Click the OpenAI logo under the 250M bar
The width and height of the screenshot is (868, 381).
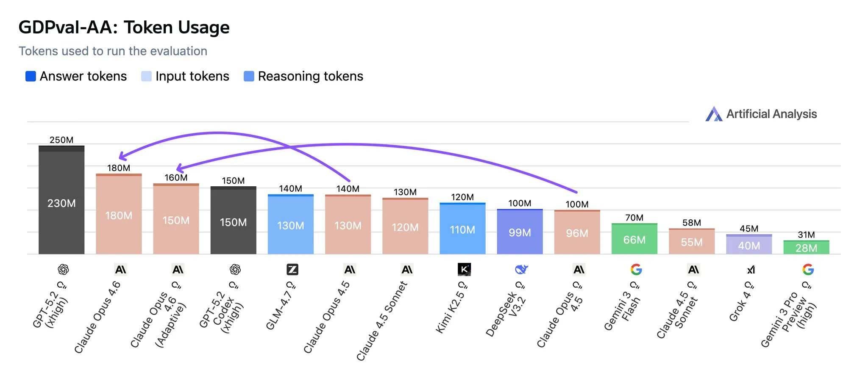(x=63, y=270)
